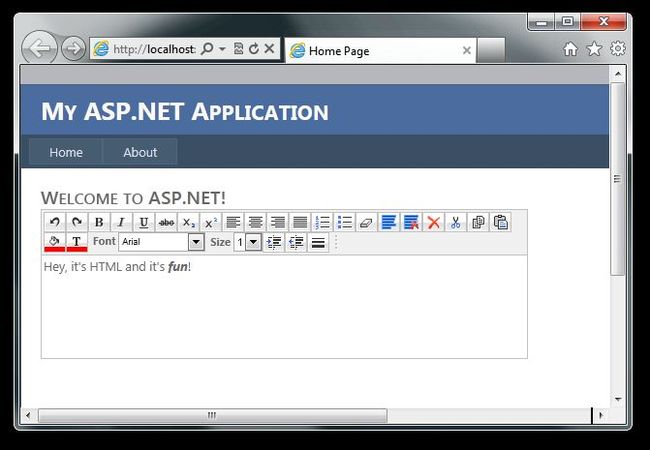650x450 pixels.
Task: Insert a bulleted list
Action: point(345,222)
